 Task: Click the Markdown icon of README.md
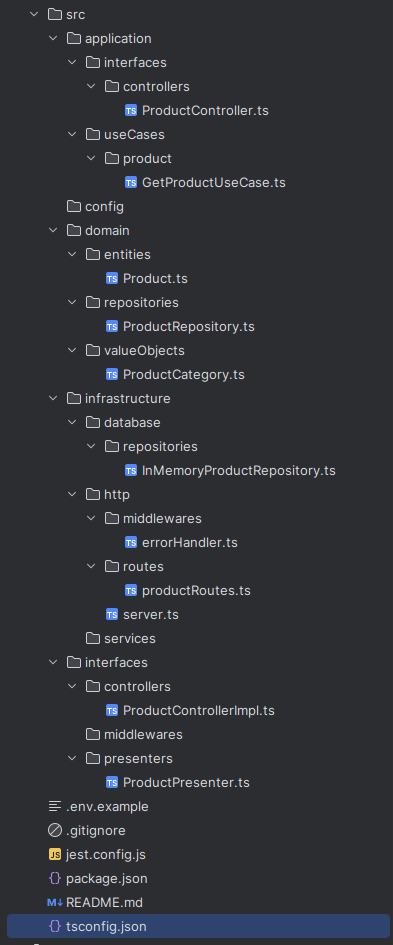pos(55,902)
